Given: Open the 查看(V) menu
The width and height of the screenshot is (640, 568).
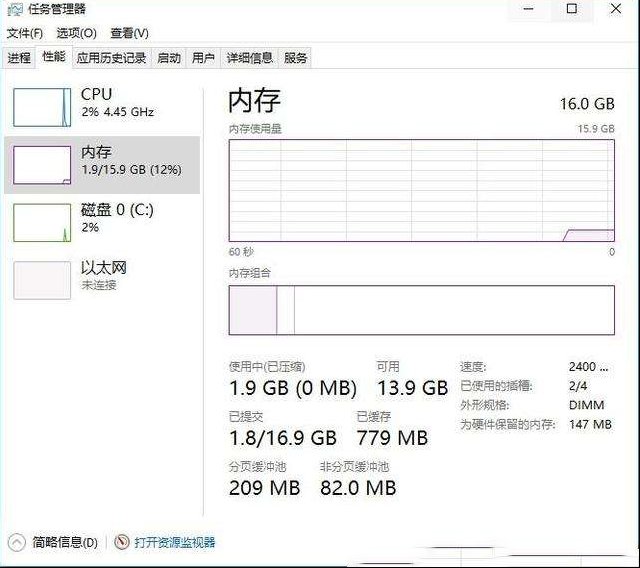Looking at the screenshot, I should pyautogui.click(x=129, y=33).
